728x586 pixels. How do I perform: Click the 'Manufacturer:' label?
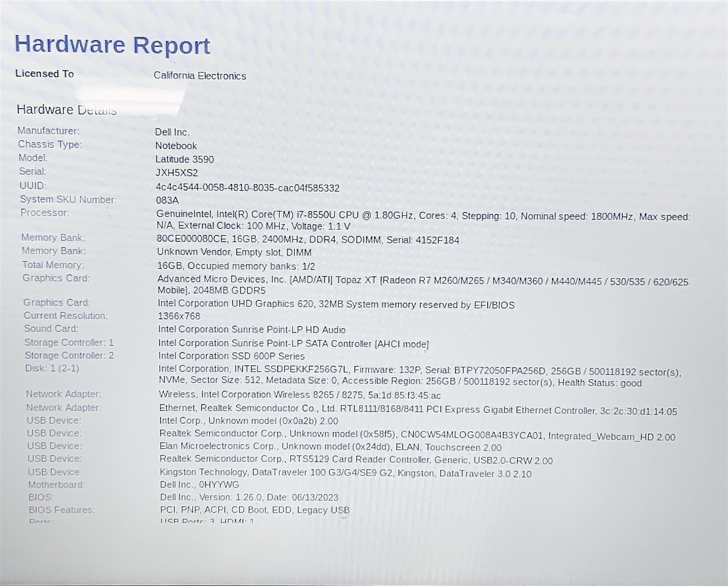click(x=49, y=131)
